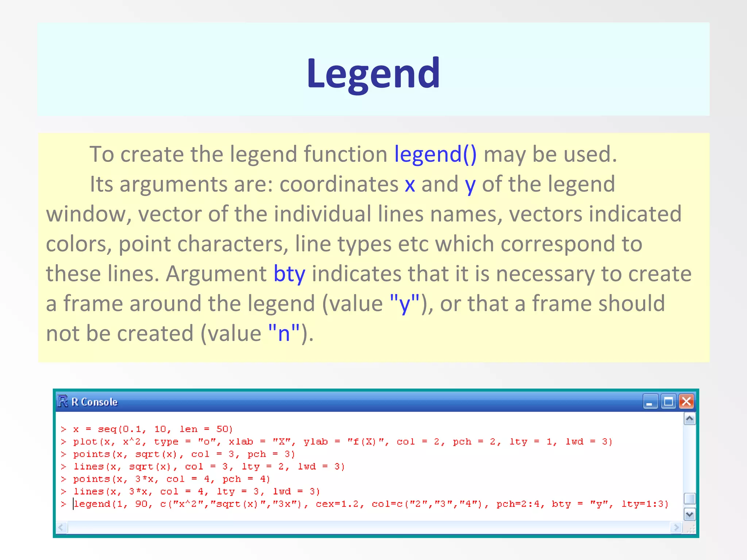This screenshot has width=747, height=560.
Task: Click the blue '"n"' value in the paragraph
Action: click(x=284, y=333)
